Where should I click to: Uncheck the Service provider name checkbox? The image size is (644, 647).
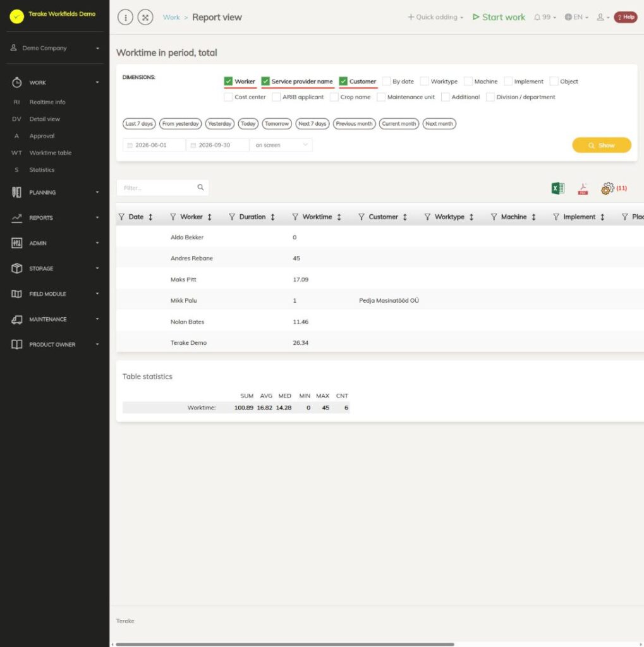pos(265,82)
